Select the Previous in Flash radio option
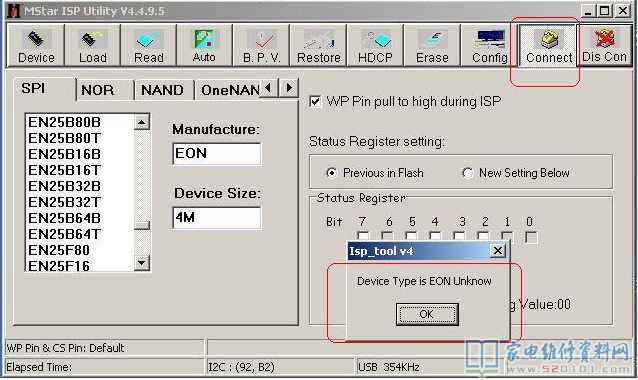Screen dimensions: 638x380 coord(332,173)
